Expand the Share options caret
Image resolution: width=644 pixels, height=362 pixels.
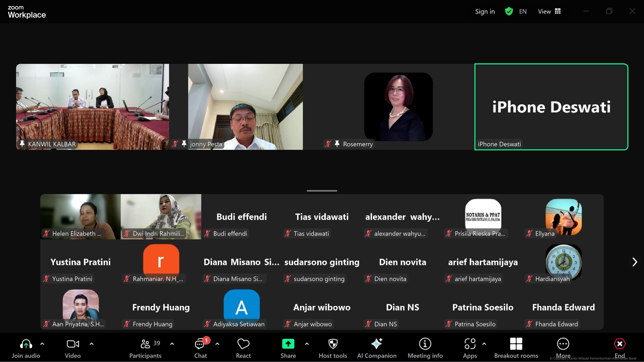pos(307,344)
